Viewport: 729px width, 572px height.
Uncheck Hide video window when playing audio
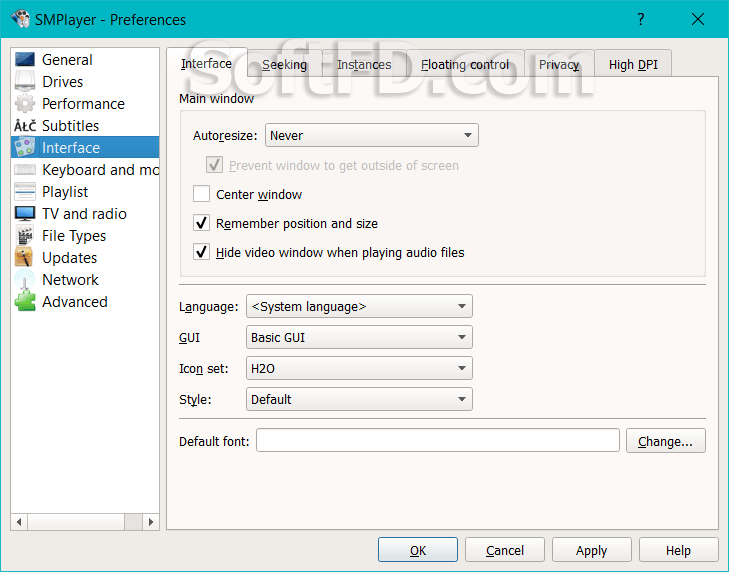tap(201, 252)
